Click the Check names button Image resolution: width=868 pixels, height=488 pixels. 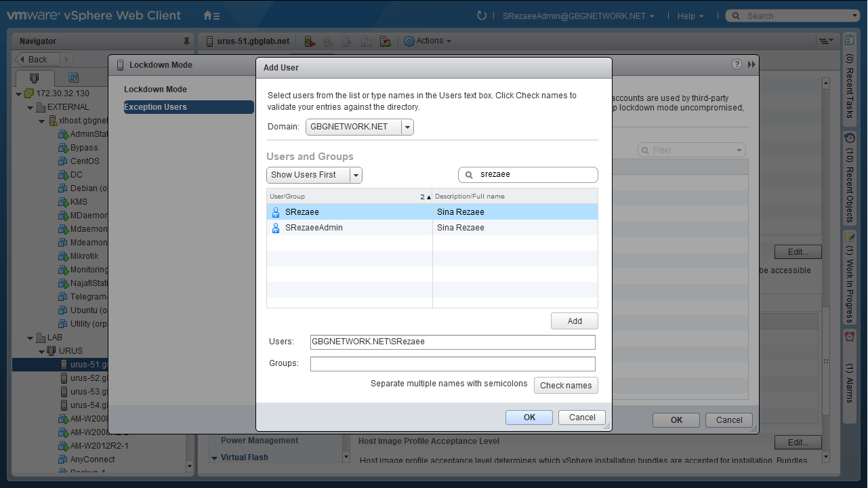565,385
